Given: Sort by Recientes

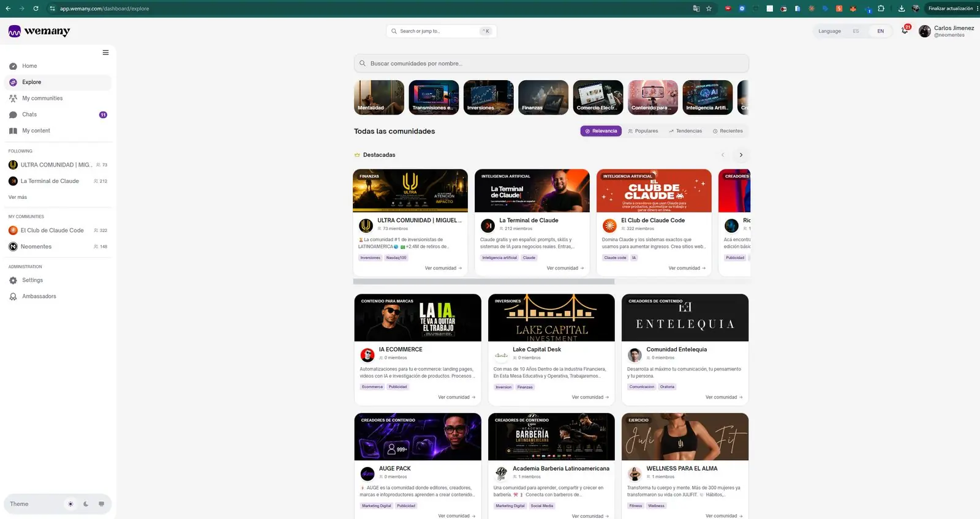Looking at the screenshot, I should pyautogui.click(x=728, y=131).
